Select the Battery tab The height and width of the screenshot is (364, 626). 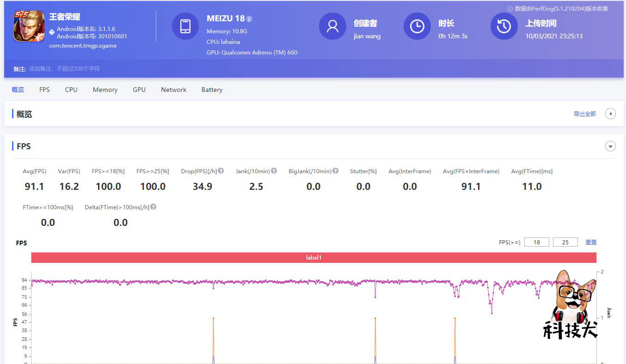coord(212,90)
